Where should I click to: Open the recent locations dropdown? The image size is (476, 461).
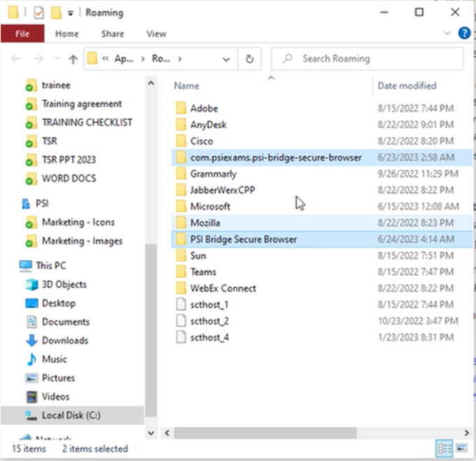pos(57,59)
